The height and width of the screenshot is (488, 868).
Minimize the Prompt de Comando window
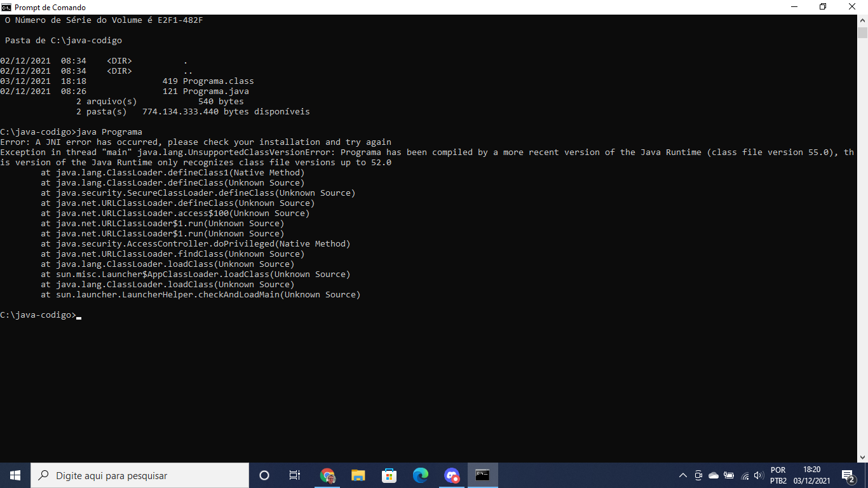point(794,7)
